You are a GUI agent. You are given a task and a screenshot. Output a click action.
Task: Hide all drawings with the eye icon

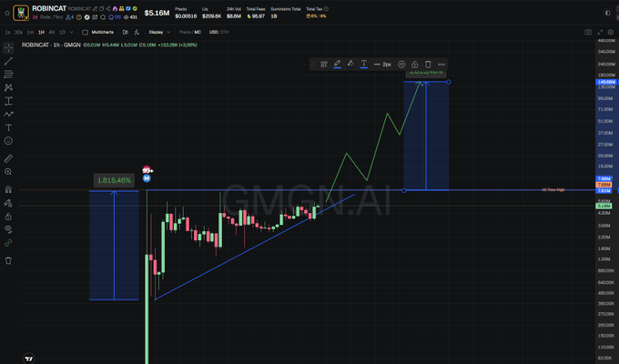[x=8, y=229]
